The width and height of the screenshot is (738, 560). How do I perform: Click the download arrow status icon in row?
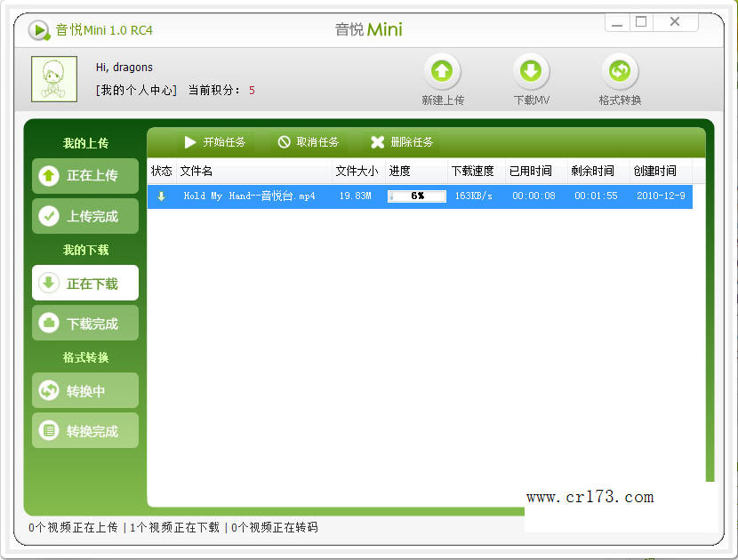tap(162, 196)
